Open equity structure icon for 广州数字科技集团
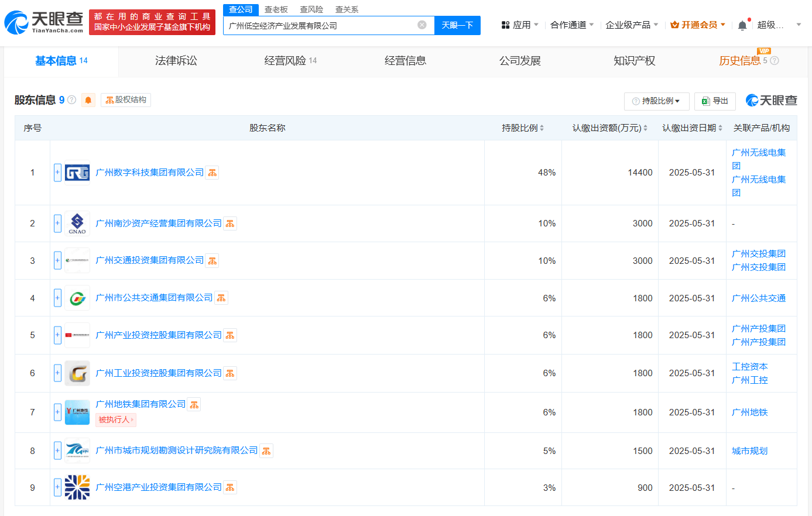 (212, 173)
